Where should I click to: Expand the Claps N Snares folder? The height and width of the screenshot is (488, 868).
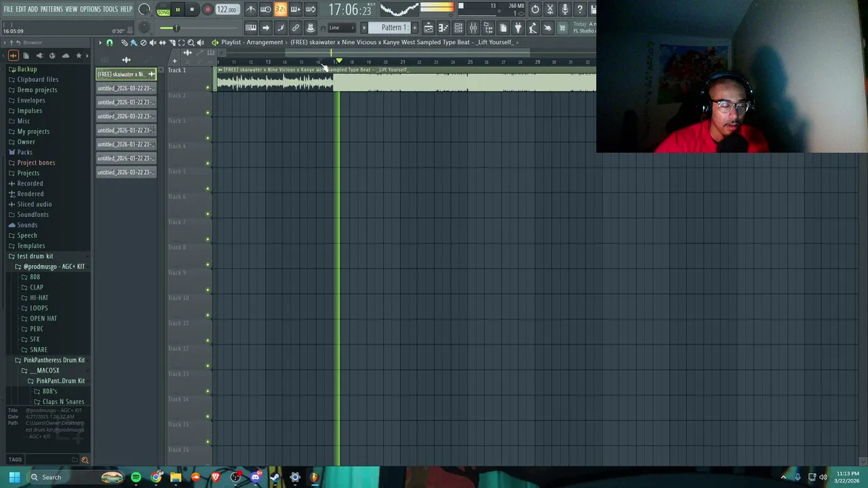[63, 402]
